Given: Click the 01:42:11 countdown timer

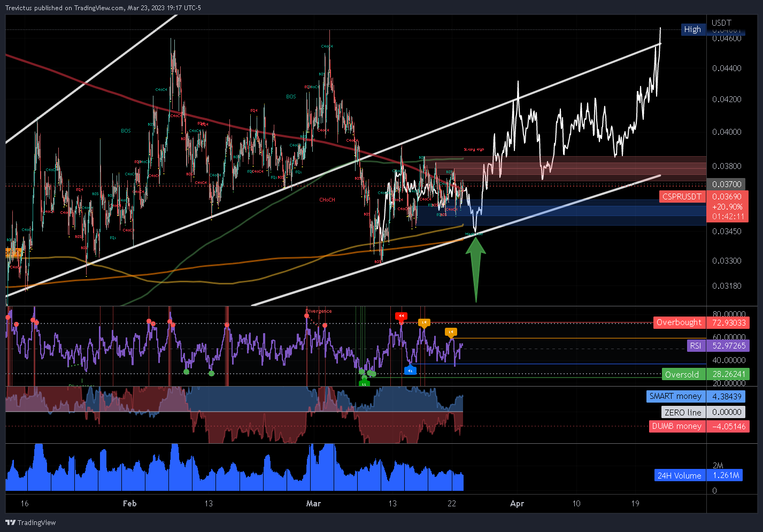Looking at the screenshot, I should pos(727,217).
